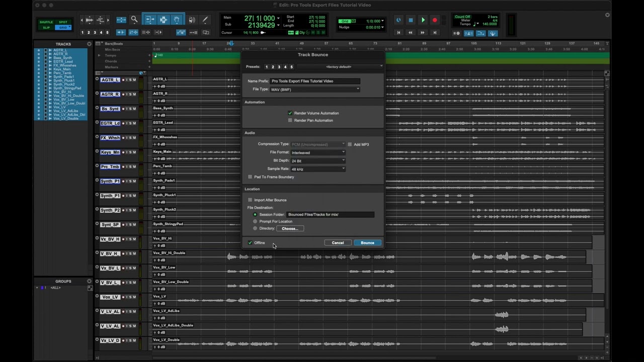This screenshot has height=362, width=644.
Task: Select the Selector tool
Action: 164,20
